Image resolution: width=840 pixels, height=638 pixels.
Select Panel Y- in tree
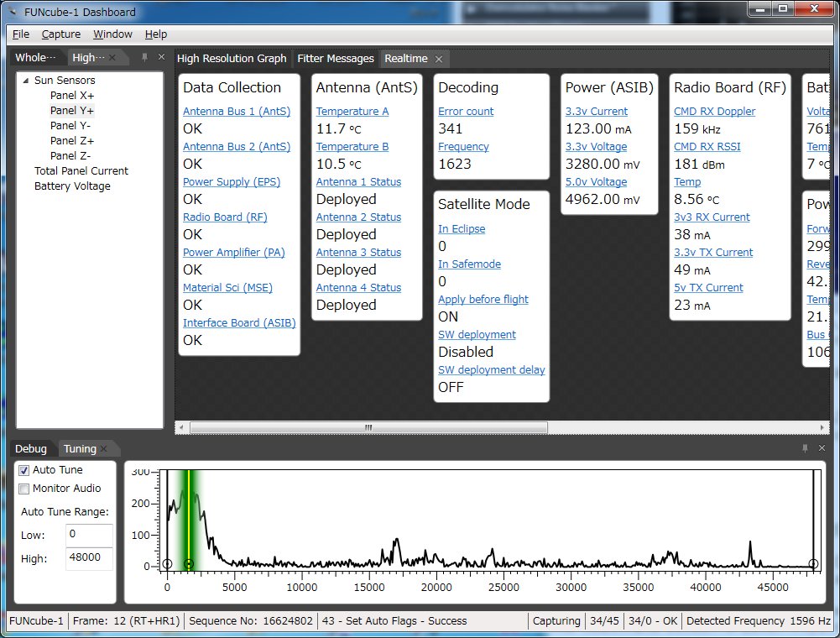click(70, 125)
